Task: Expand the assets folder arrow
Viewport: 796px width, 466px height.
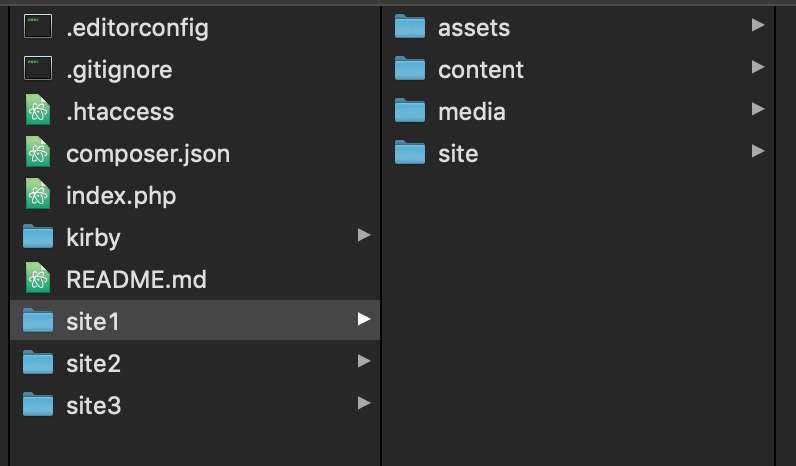Action: coord(757,26)
